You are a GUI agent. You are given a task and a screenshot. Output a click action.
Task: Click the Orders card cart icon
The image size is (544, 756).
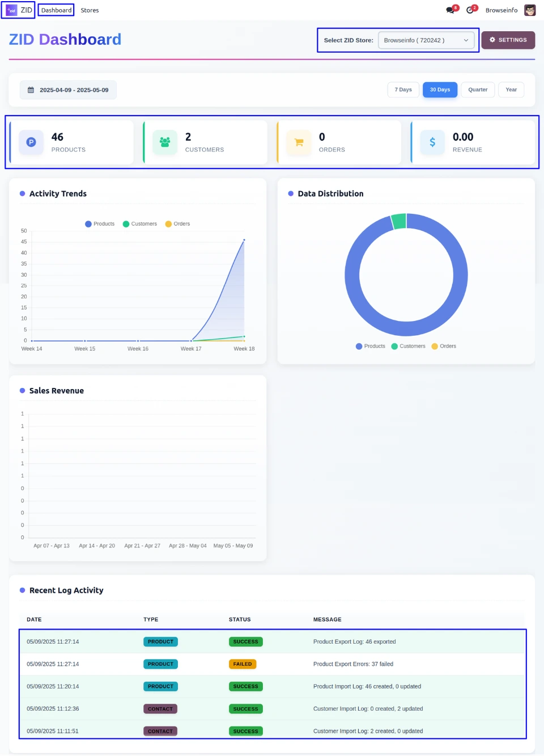299,142
